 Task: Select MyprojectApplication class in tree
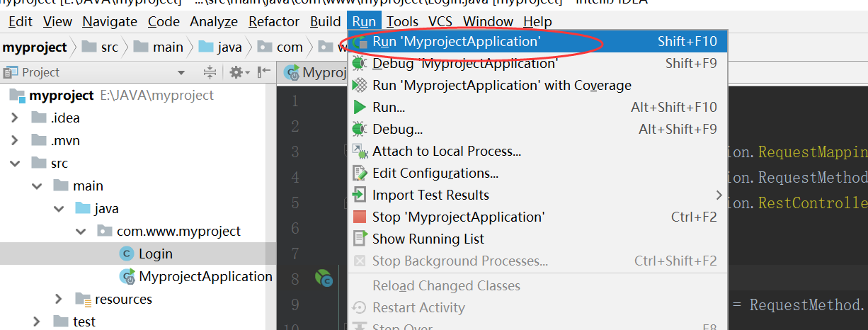click(205, 277)
